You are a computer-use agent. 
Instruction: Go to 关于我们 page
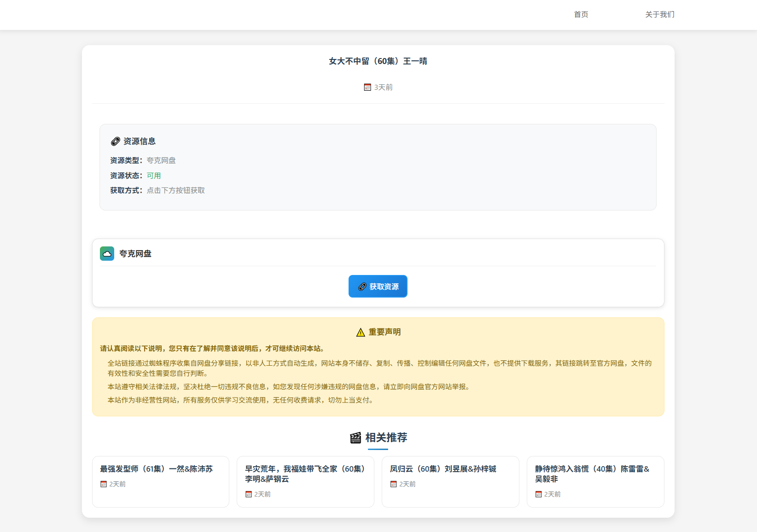[x=659, y=14]
